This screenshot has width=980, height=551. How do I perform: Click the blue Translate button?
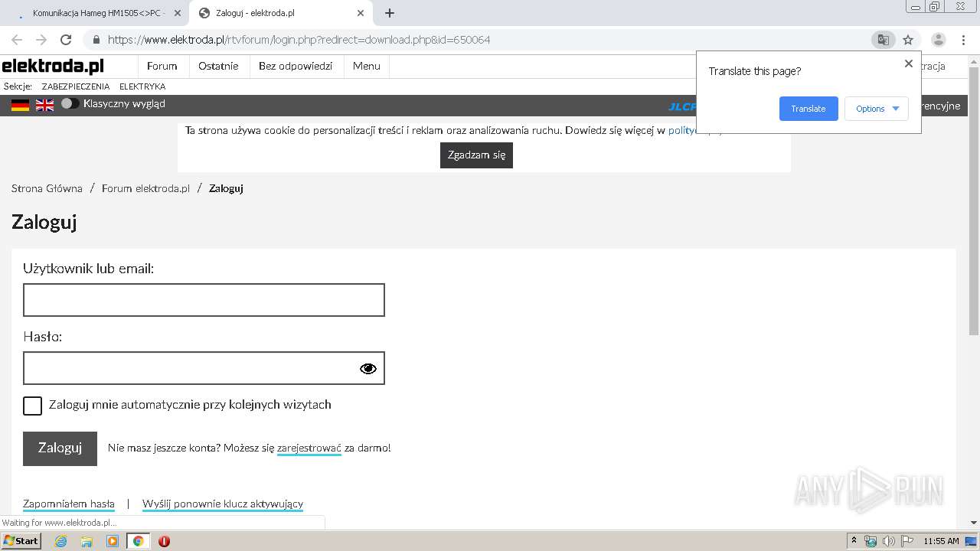(808, 109)
